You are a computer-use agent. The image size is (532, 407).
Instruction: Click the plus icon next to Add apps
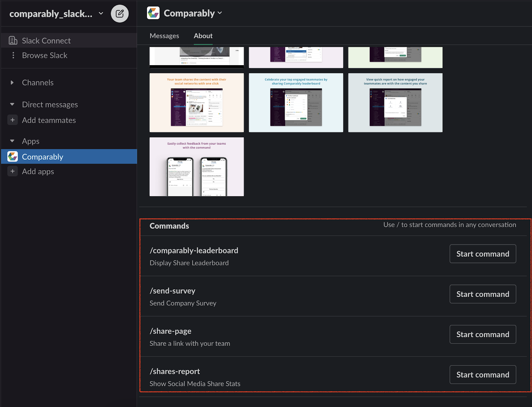12,171
